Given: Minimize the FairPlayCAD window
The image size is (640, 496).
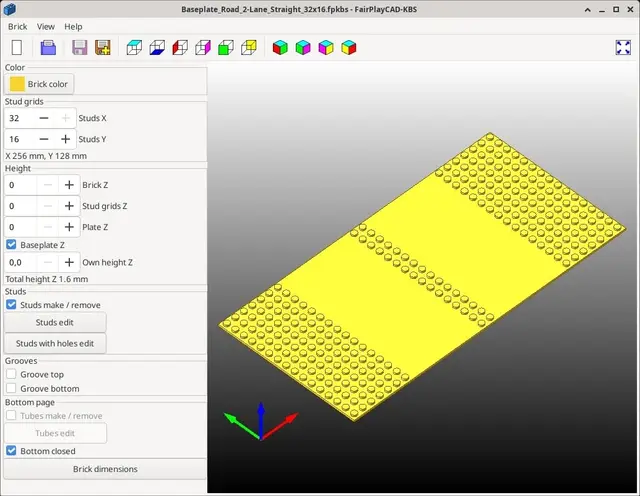Looking at the screenshot, I should pos(602,9).
